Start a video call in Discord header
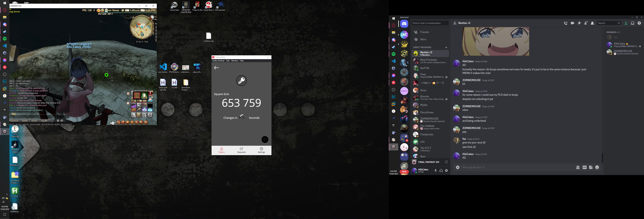 [572, 23]
